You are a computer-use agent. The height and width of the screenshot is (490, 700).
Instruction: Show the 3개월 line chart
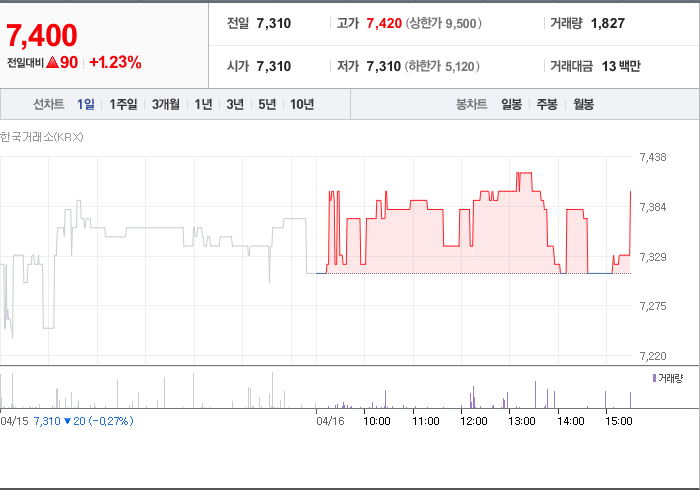click(x=166, y=104)
